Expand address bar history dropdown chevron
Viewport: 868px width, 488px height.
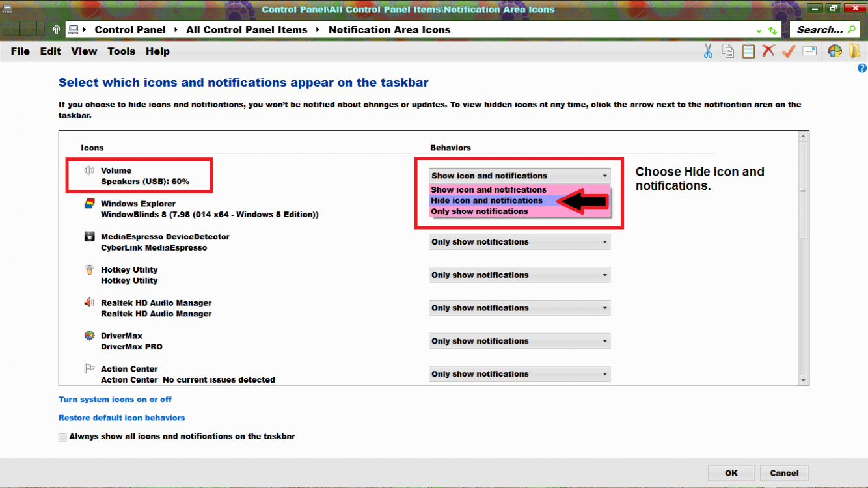pos(759,31)
